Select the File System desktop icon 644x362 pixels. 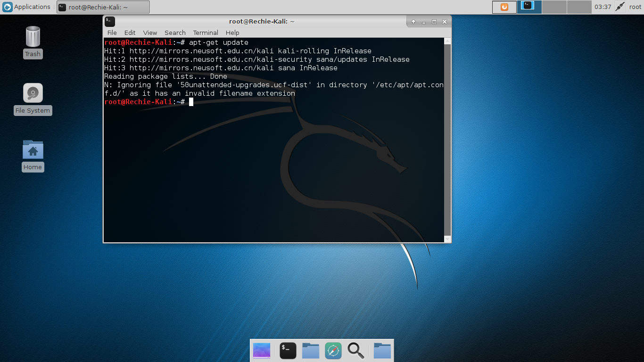[33, 99]
